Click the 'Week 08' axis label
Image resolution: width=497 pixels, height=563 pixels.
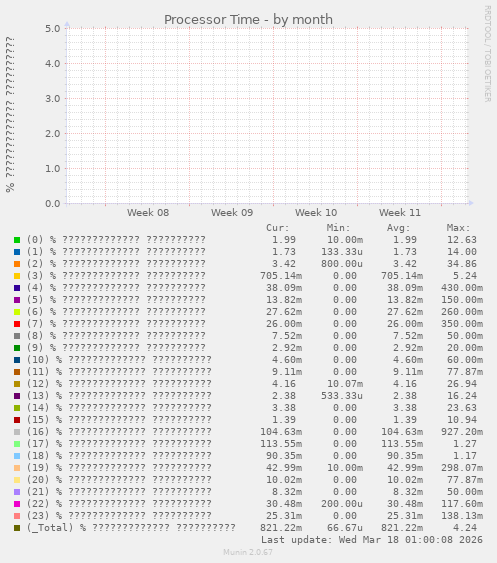point(148,213)
